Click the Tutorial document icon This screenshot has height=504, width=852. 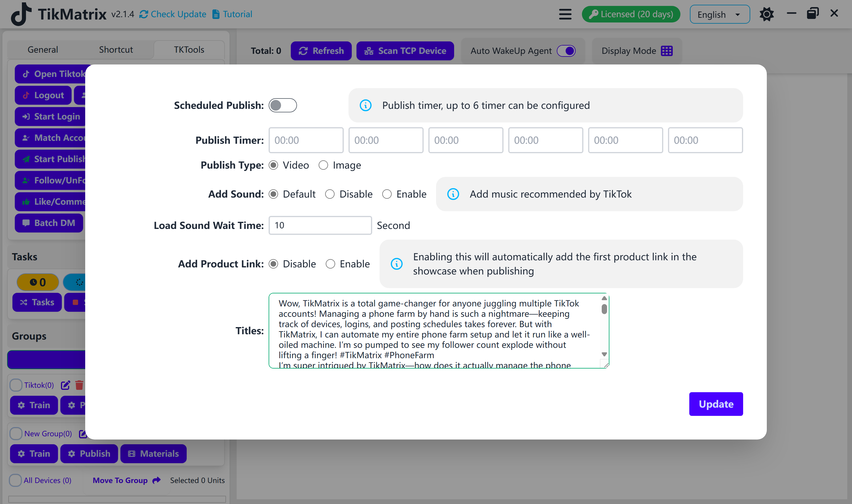(216, 14)
